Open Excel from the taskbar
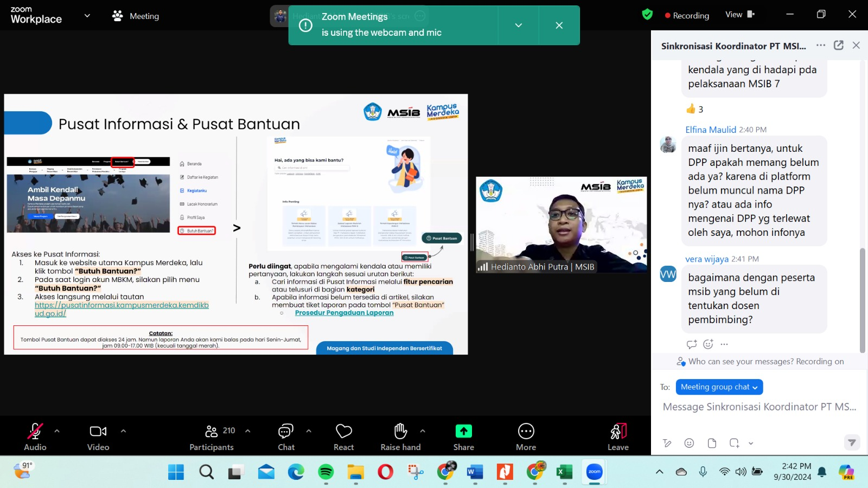This screenshot has width=868, height=488. (564, 472)
